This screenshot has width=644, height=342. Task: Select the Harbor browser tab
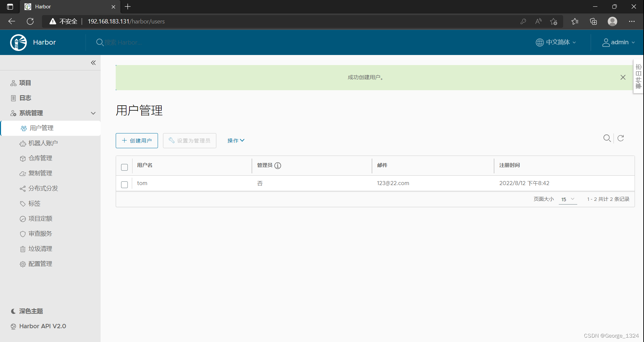pos(70,7)
